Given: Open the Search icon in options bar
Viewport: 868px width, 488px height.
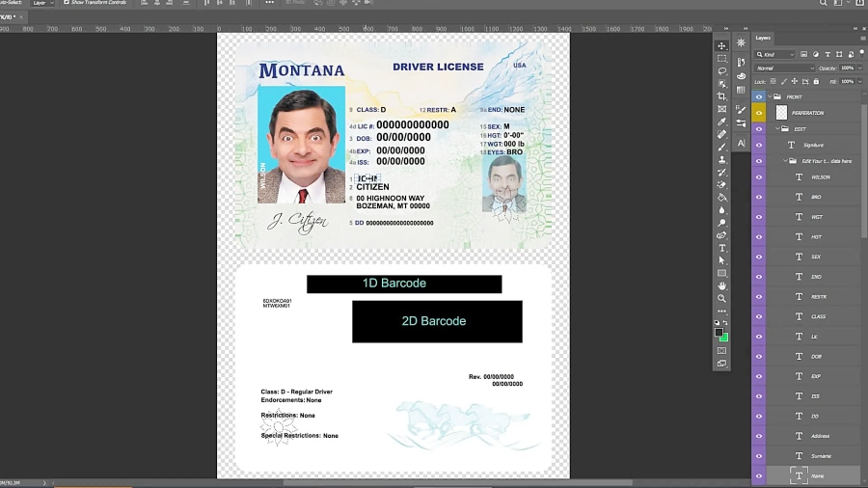Looking at the screenshot, I should tap(824, 3).
